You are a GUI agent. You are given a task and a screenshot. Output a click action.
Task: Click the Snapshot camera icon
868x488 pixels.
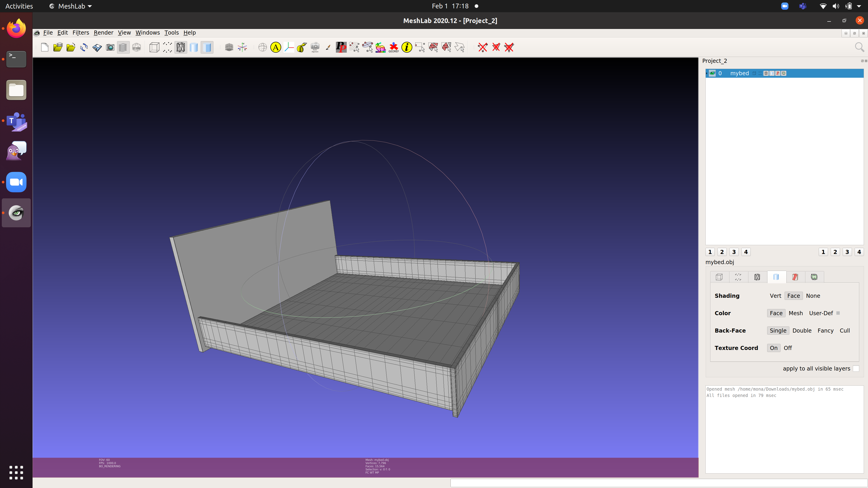[x=110, y=47]
